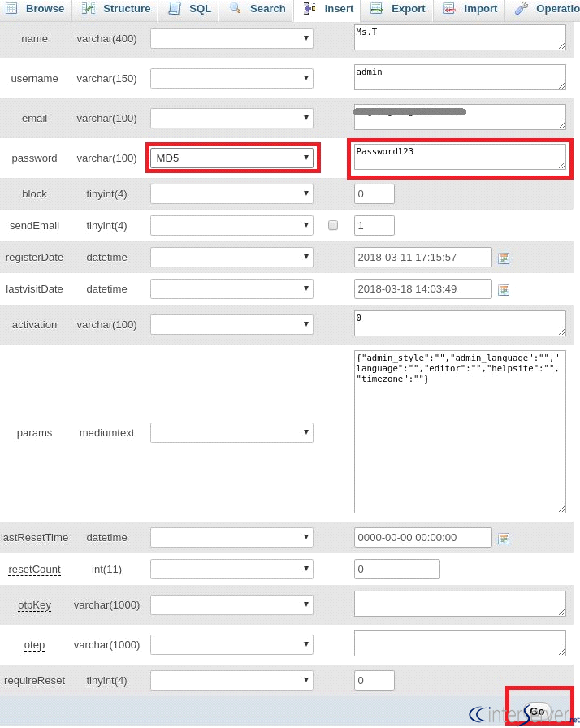This screenshot has height=728, width=580.
Task: Click the lastResetTime column label
Action: coord(34,538)
